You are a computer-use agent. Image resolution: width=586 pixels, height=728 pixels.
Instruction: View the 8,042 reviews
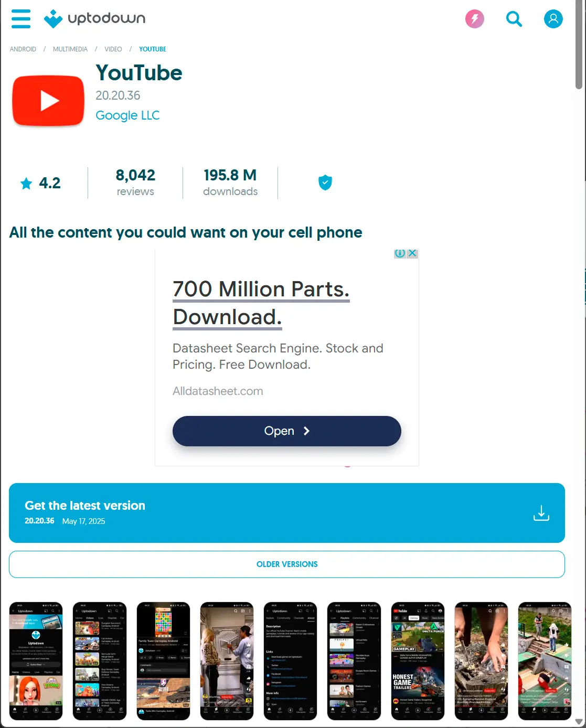tap(135, 183)
